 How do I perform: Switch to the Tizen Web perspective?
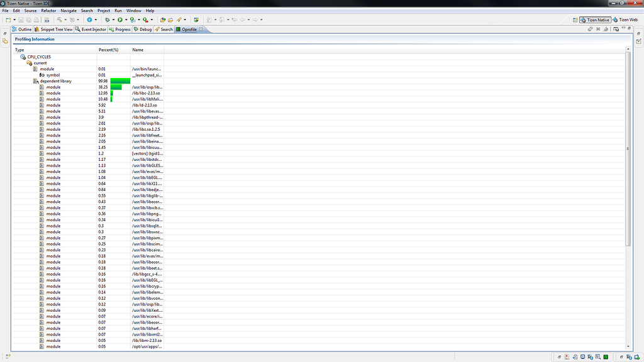(625, 19)
